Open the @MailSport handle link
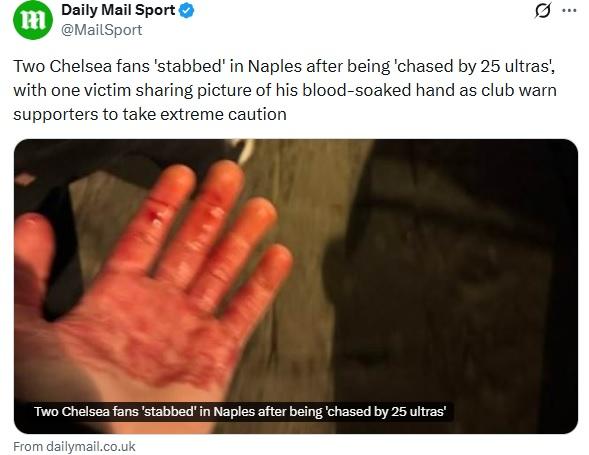This screenshot has height=455, width=589. tap(101, 30)
